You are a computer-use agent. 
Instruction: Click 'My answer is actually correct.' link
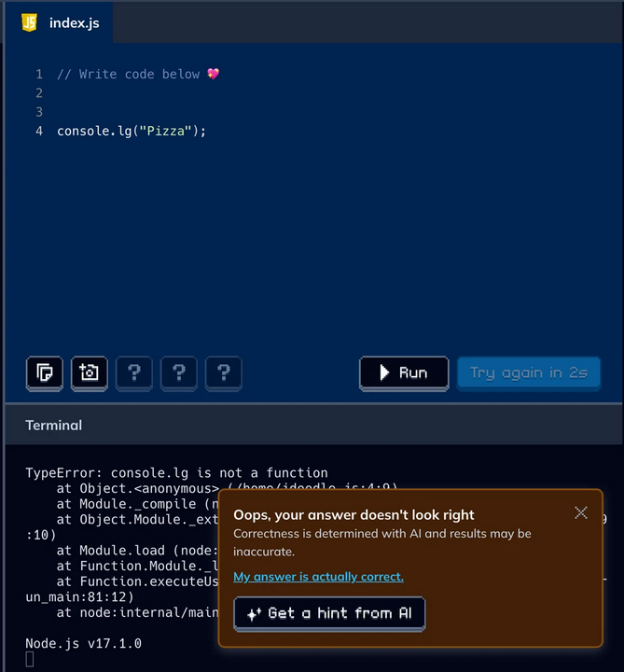[x=318, y=577]
